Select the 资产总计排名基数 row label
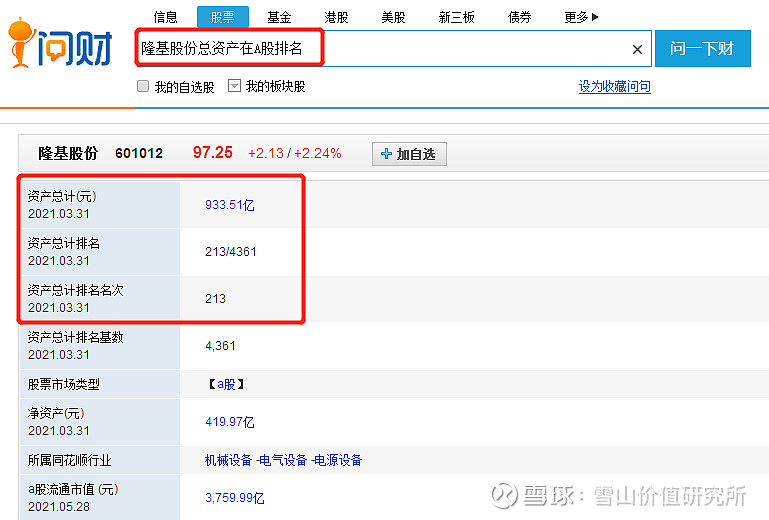Viewport: 769px width, 520px height. point(76,337)
